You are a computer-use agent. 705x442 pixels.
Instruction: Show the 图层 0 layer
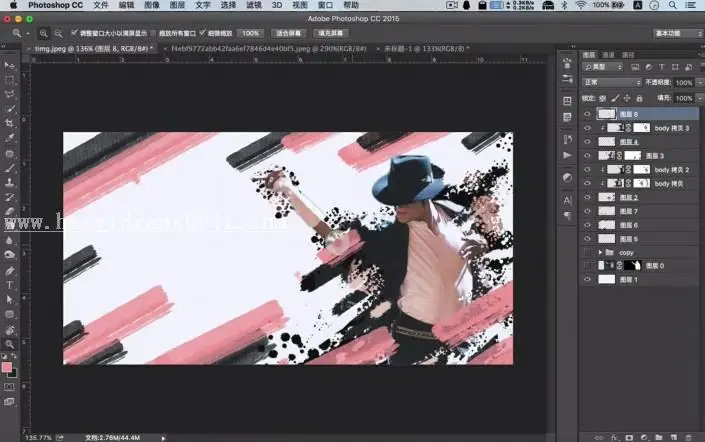coord(587,266)
